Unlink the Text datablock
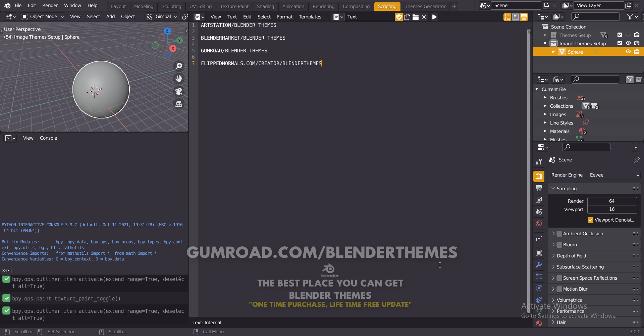 [x=424, y=17]
